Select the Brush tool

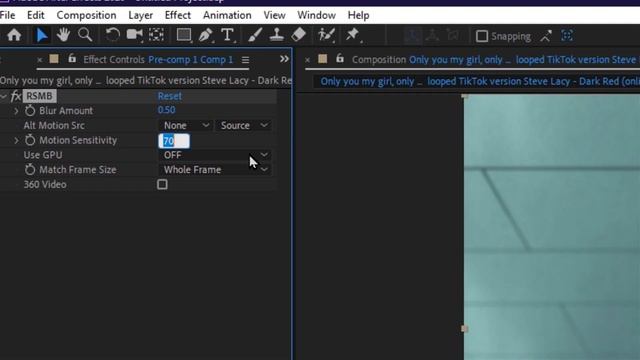pos(255,35)
